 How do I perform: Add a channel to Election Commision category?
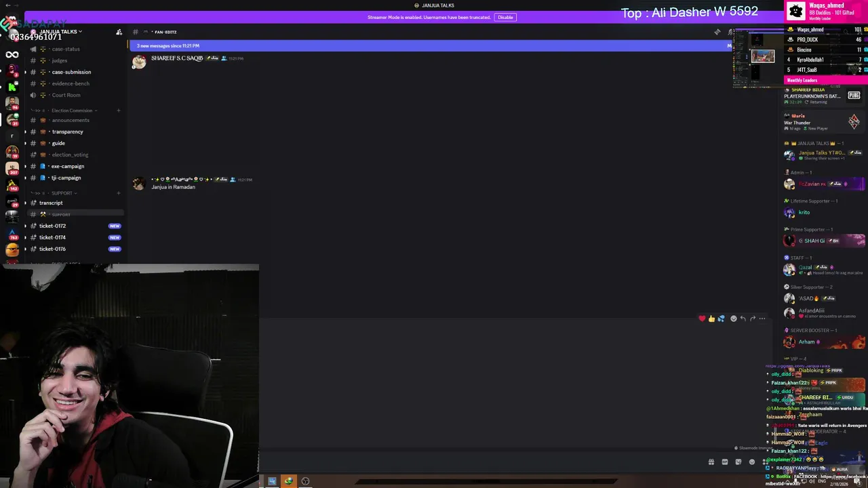point(119,110)
